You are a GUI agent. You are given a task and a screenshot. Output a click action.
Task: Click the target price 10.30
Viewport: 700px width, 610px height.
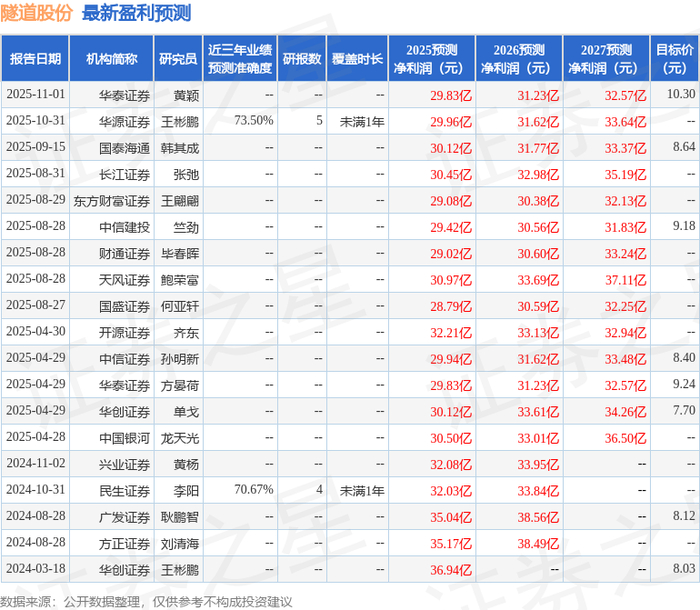click(681, 94)
